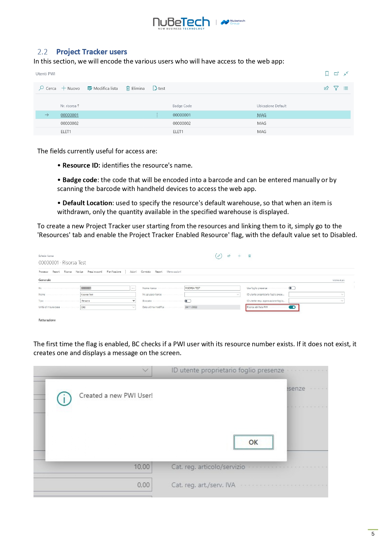Collapse the Generale section header
392x555 pixels.
[x=45, y=280]
